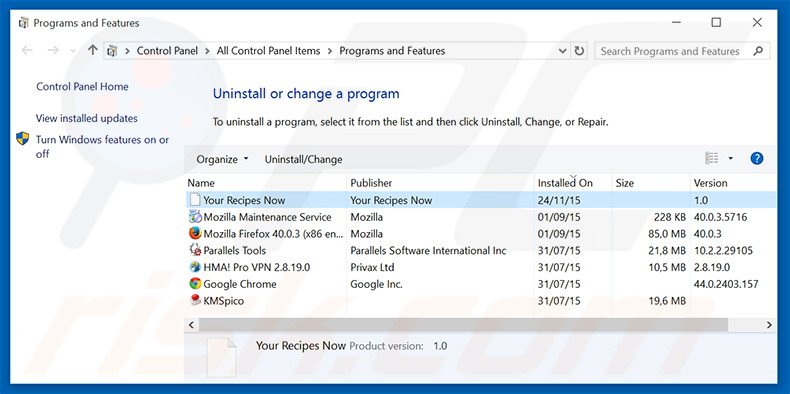Click the title bar Programs and Features icon
This screenshot has height=394, width=790.
tap(23, 23)
